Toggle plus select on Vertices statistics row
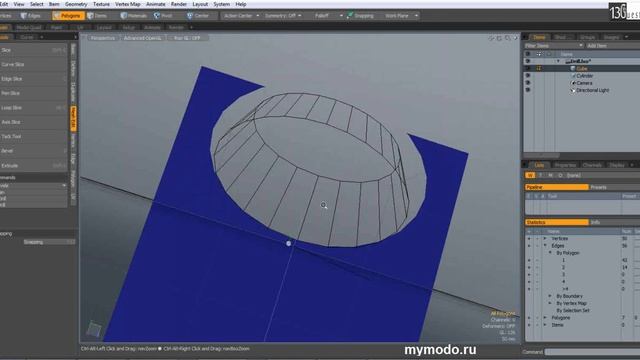640x360 pixels. pos(529,239)
